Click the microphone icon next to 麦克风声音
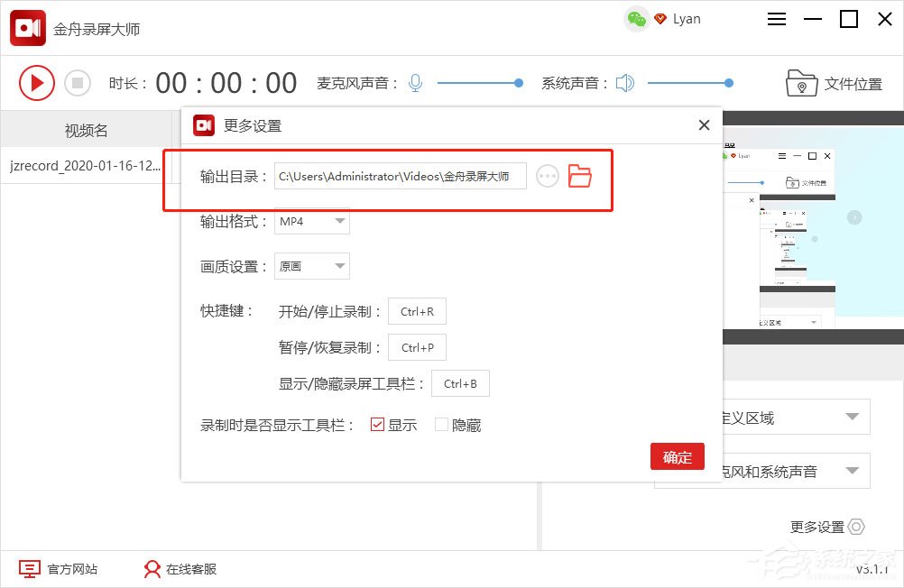The height and width of the screenshot is (588, 904). (414, 82)
